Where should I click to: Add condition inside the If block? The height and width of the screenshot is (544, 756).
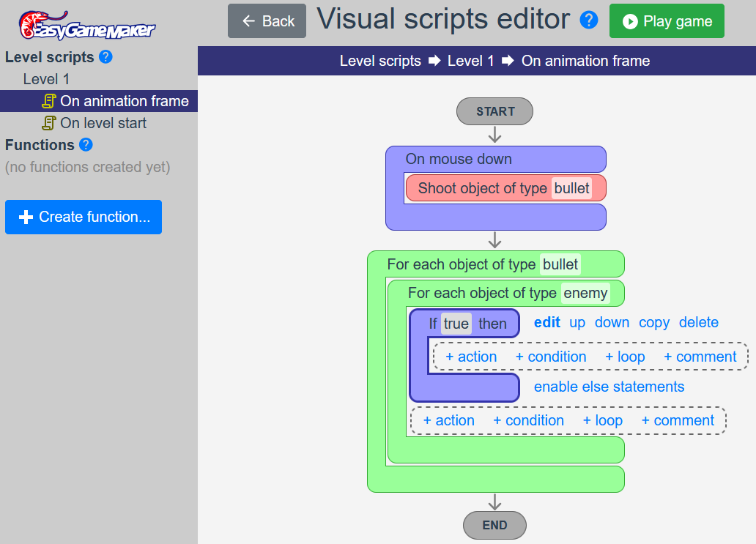coord(551,357)
